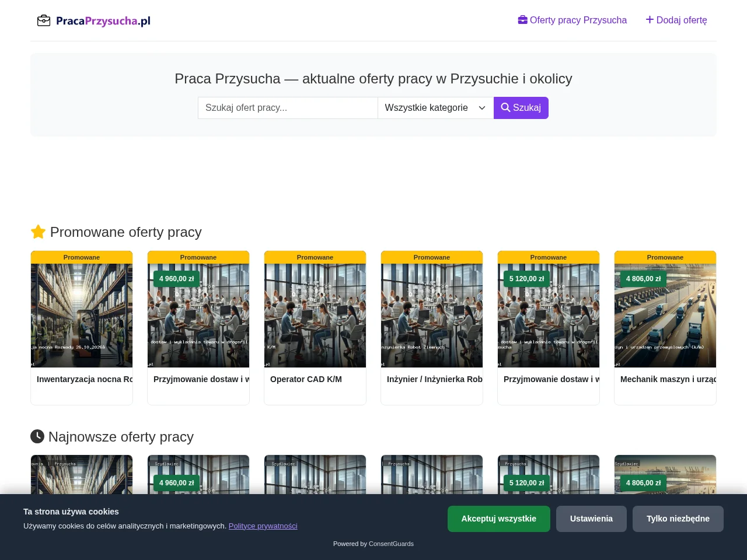This screenshot has height=560, width=747.
Task: Click newest offer 4 806,00 zł salary badge
Action: pos(643,483)
